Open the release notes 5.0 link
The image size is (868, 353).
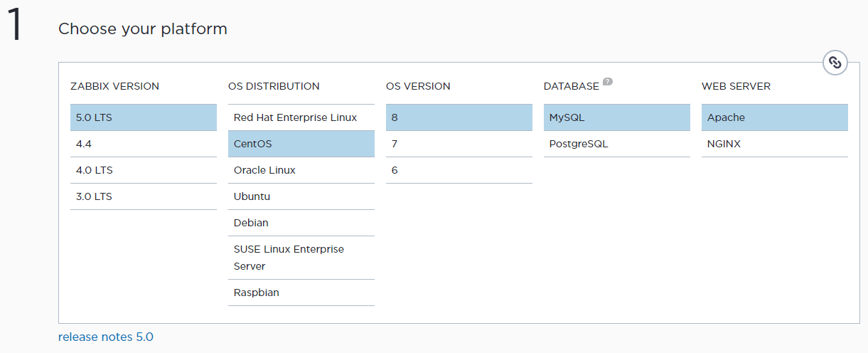click(x=106, y=337)
